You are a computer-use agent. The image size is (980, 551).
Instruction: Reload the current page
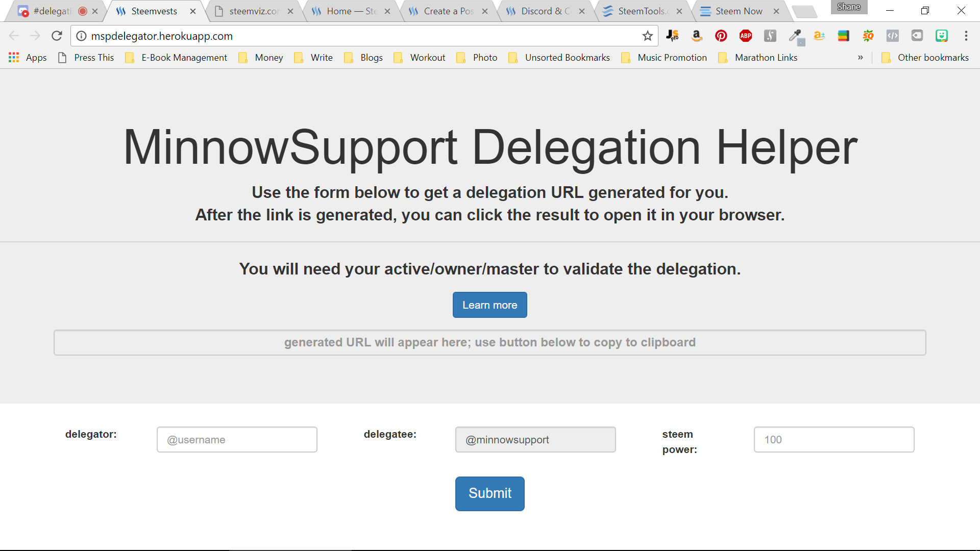(x=57, y=36)
